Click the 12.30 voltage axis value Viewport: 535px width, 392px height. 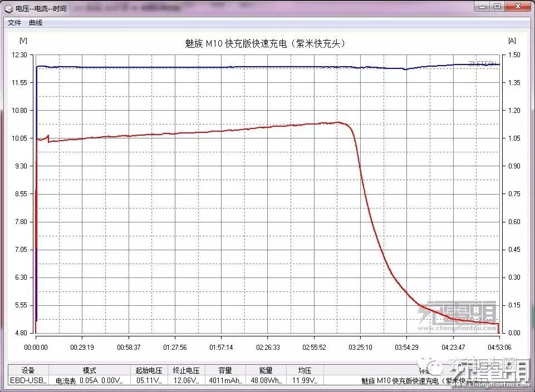(x=19, y=55)
